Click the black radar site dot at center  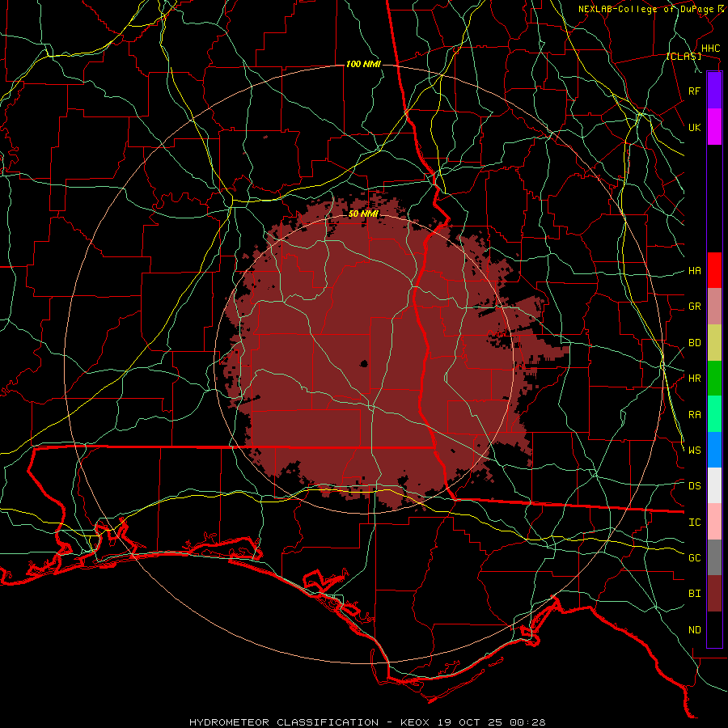pos(364,363)
